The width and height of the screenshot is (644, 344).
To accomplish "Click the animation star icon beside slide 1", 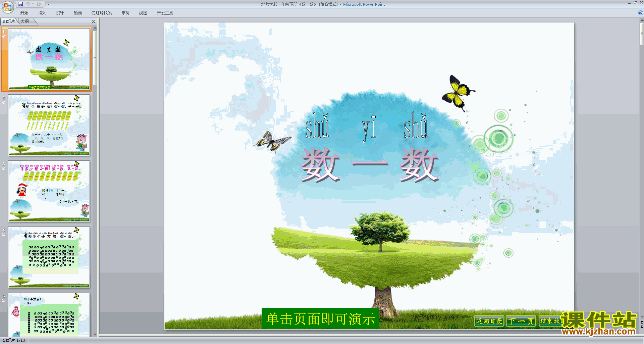I will point(4,36).
